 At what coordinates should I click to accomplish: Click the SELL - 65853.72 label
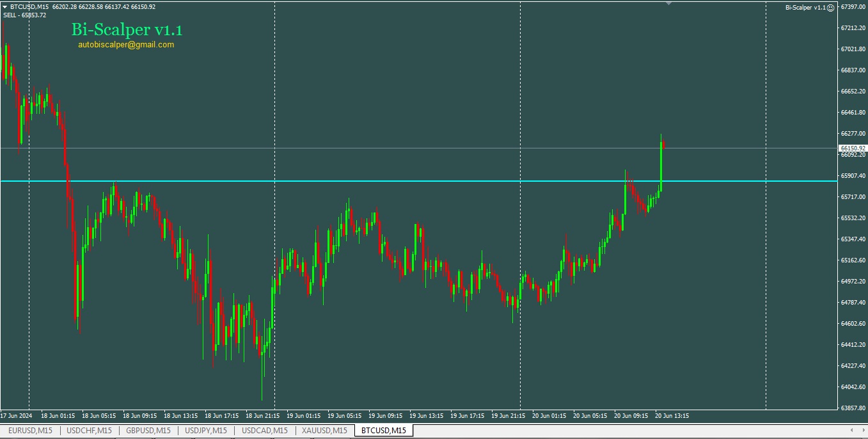25,15
